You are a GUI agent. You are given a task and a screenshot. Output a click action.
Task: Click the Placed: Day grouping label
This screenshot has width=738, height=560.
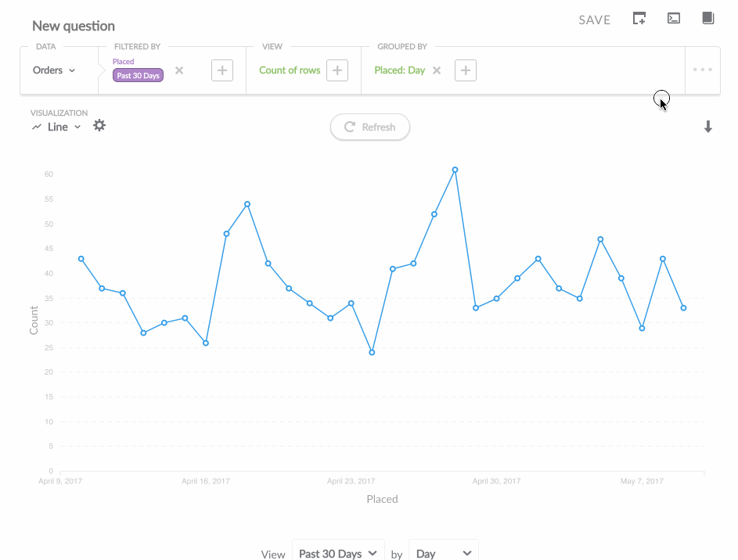click(399, 70)
